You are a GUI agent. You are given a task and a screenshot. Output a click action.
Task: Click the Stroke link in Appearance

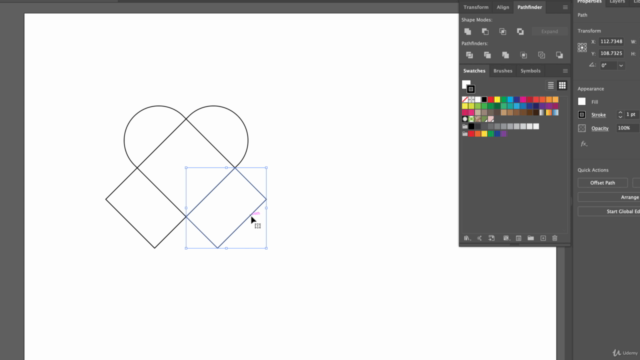pos(598,115)
